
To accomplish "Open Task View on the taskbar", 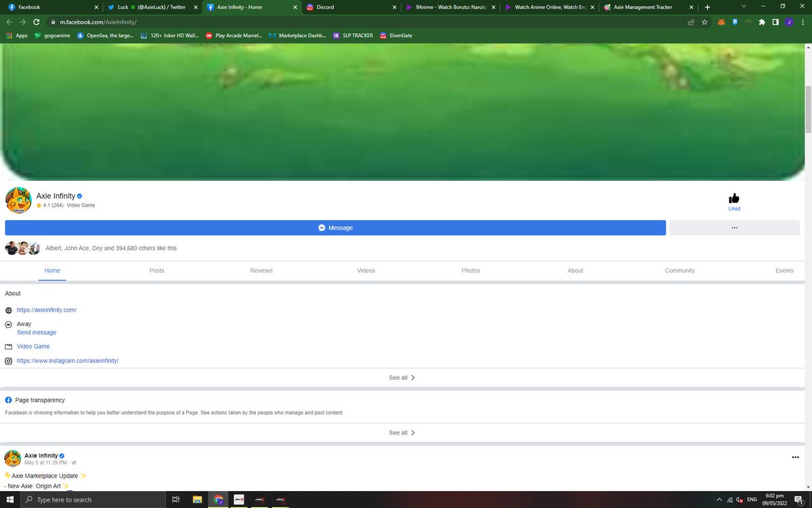I will click(x=175, y=500).
